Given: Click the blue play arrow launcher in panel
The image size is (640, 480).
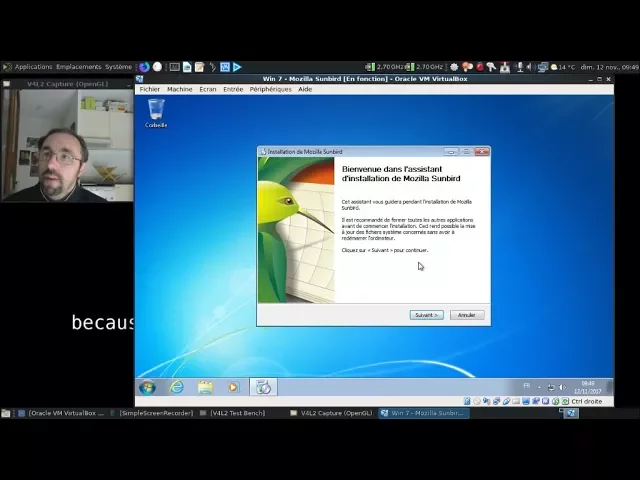Looking at the screenshot, I should click(237, 67).
